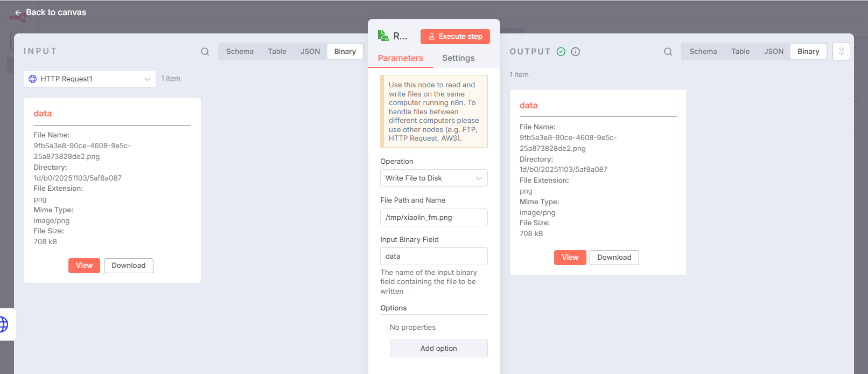
Task: Switch input view to JSON
Action: point(310,52)
